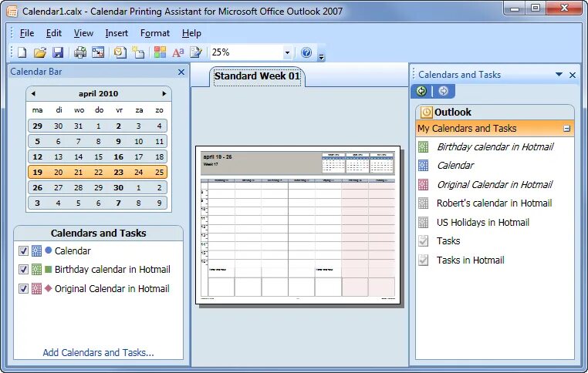Save the calendar with the floppy icon
The image size is (588, 373).
pyautogui.click(x=58, y=52)
